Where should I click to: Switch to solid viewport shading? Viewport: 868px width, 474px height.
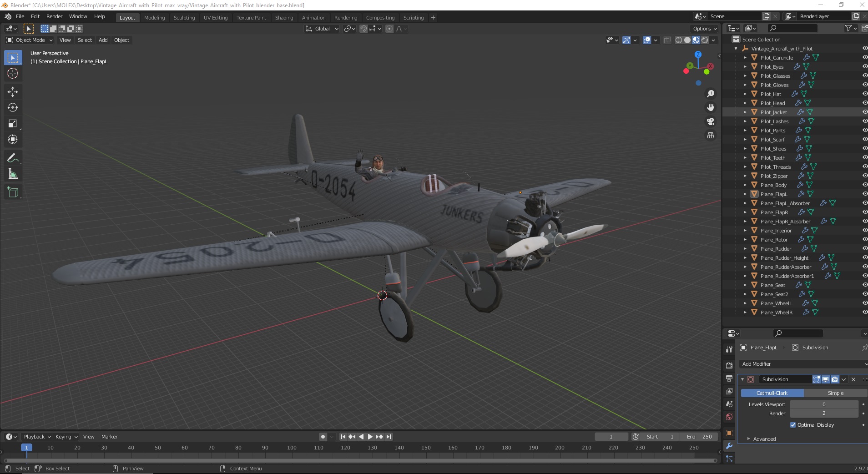(x=687, y=40)
